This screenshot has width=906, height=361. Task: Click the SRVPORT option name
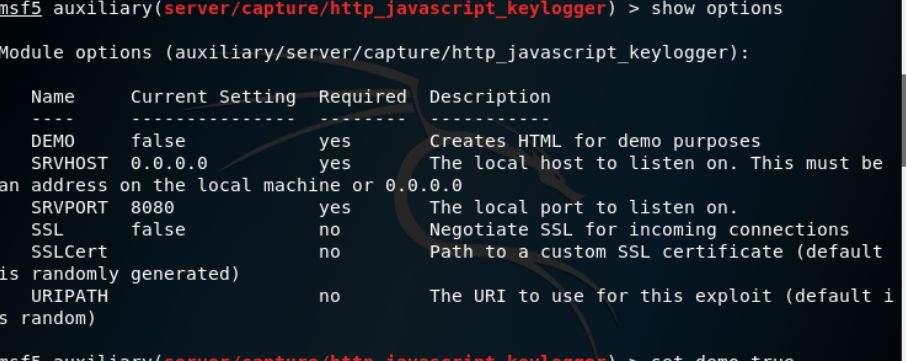click(x=69, y=207)
